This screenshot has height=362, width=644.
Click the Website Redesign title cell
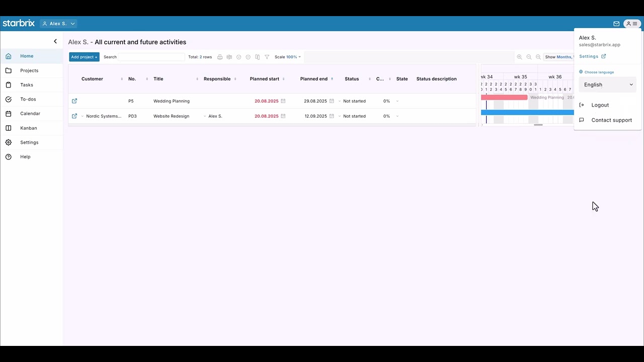click(x=172, y=116)
